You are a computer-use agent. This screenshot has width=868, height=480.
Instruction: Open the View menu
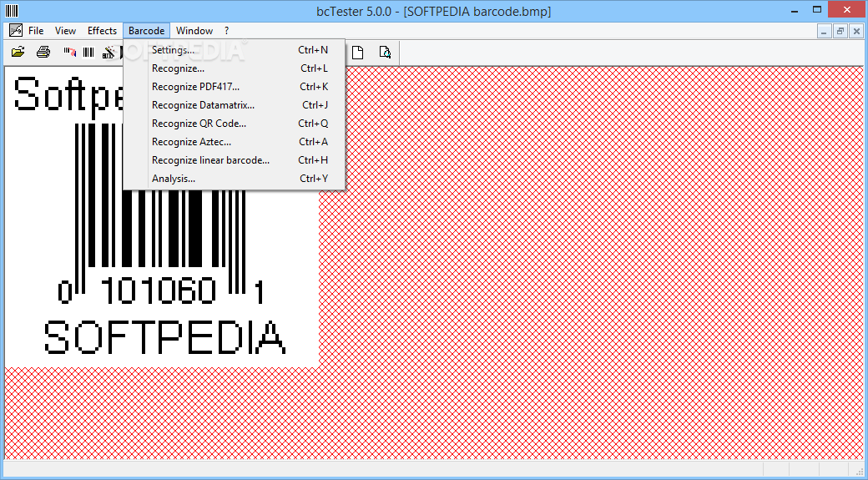click(65, 30)
